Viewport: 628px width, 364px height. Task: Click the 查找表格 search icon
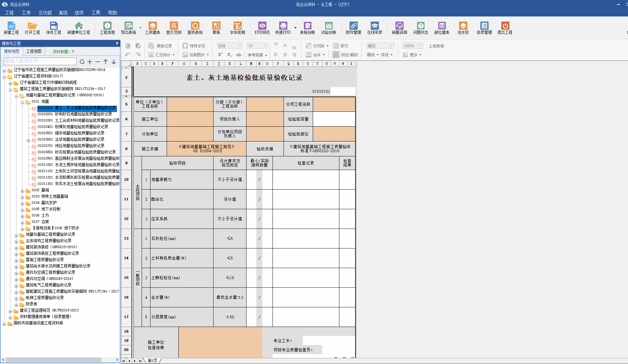(195, 28)
